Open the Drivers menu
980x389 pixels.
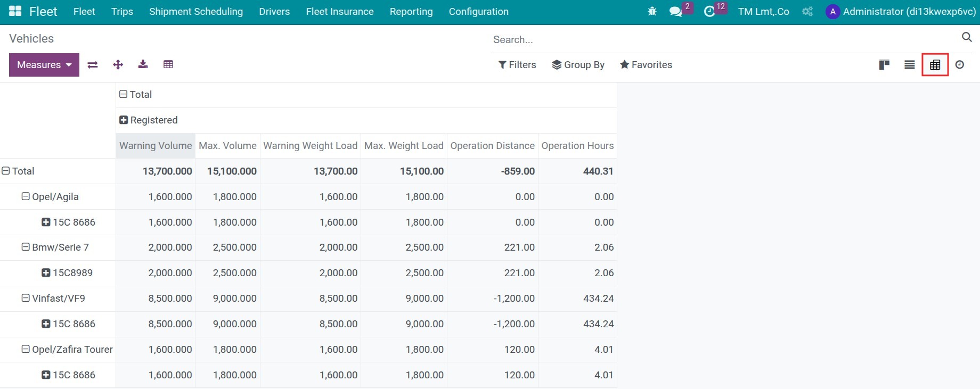pos(274,12)
